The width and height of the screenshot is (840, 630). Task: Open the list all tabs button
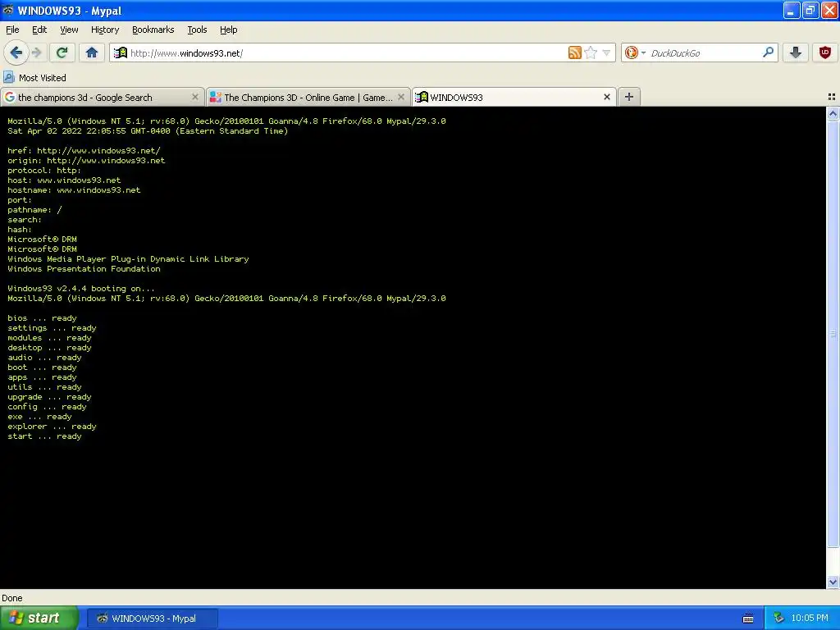832,97
